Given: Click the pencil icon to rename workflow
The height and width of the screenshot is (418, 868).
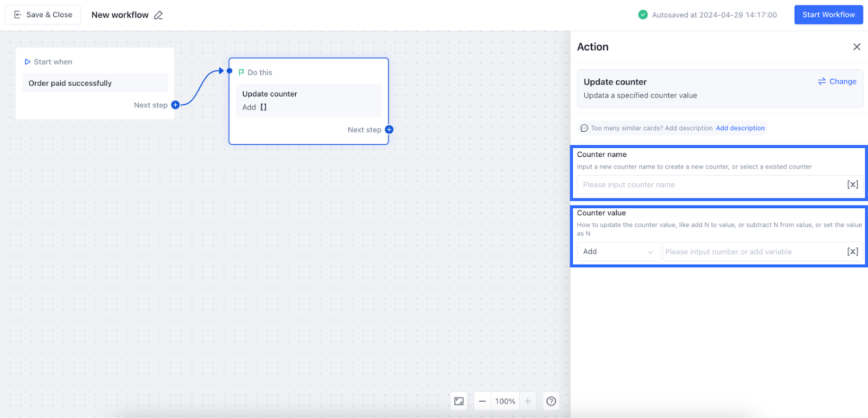Looking at the screenshot, I should (x=158, y=15).
